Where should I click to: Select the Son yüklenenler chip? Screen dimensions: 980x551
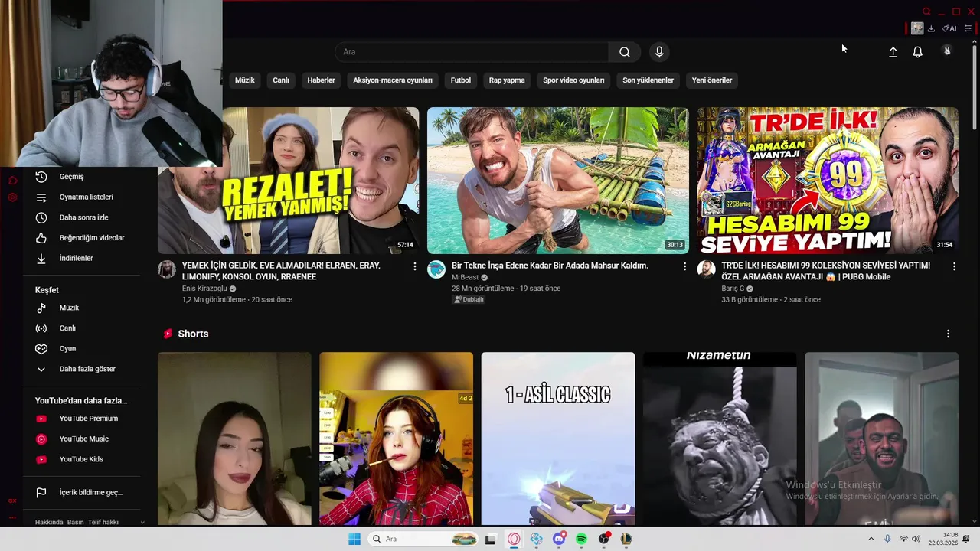(648, 80)
